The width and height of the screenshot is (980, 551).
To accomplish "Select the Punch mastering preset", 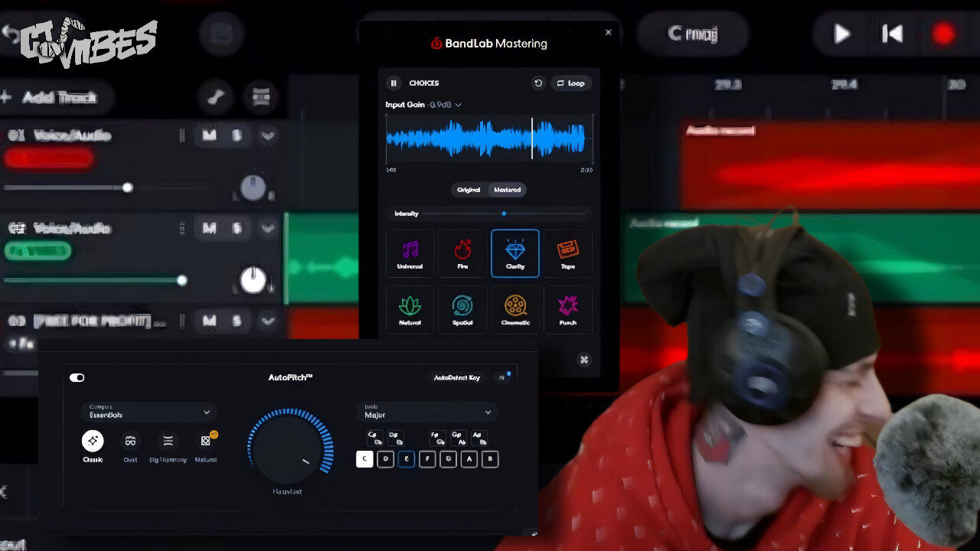I will (x=567, y=309).
